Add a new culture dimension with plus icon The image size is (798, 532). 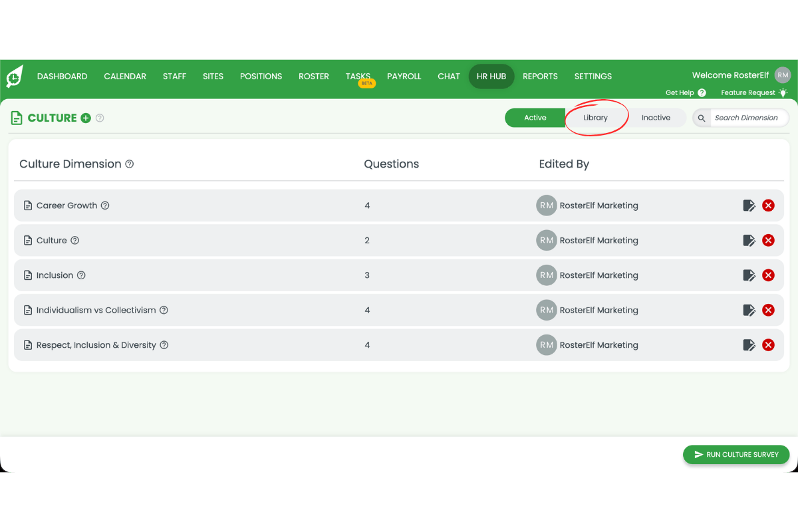coord(86,118)
